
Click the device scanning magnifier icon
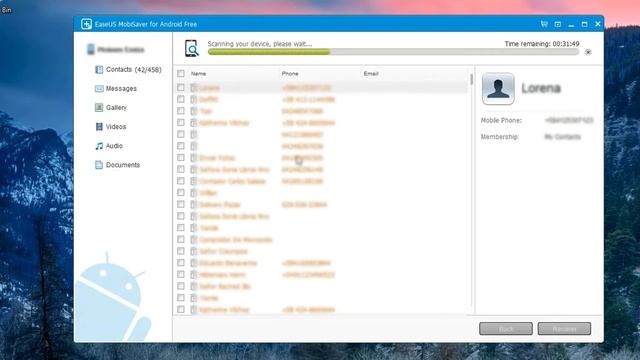(x=191, y=48)
